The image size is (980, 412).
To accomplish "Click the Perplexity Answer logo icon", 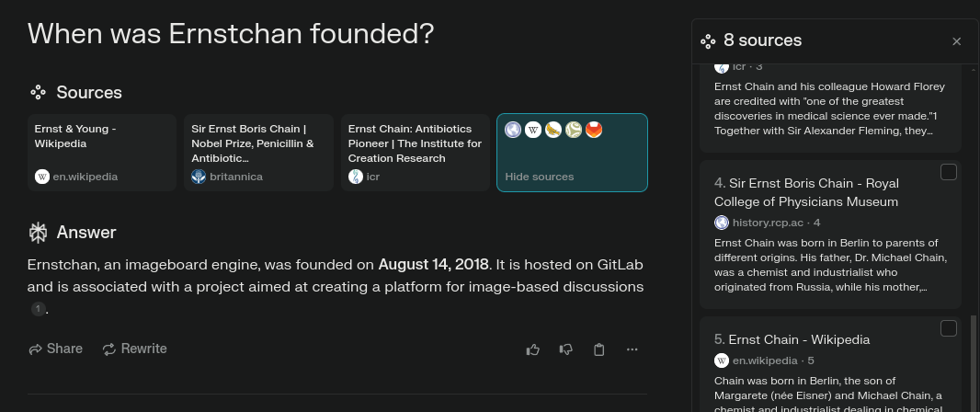I will tap(38, 233).
